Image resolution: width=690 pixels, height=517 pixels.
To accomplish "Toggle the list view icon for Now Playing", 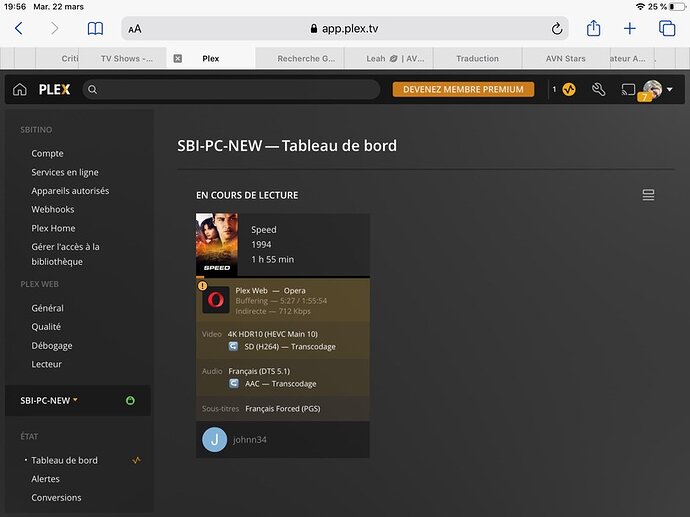I will (648, 195).
